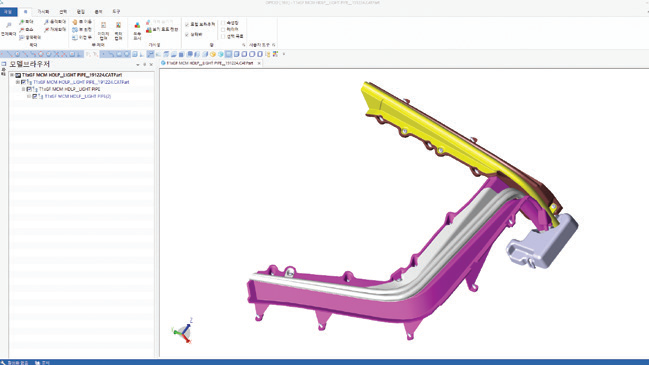Uncheck the model browser checkbox in ribbon
Screen dimensions: 649x365
tap(187, 24)
